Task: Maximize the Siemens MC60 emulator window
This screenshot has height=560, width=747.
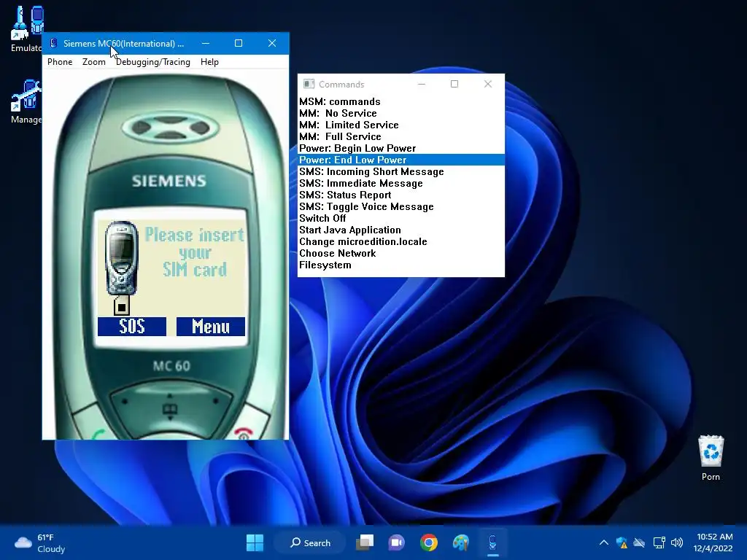Action: tap(239, 43)
